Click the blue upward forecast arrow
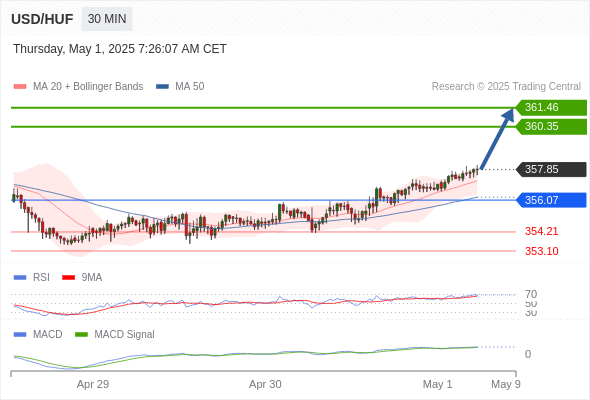The width and height of the screenshot is (590, 400). tap(497, 139)
